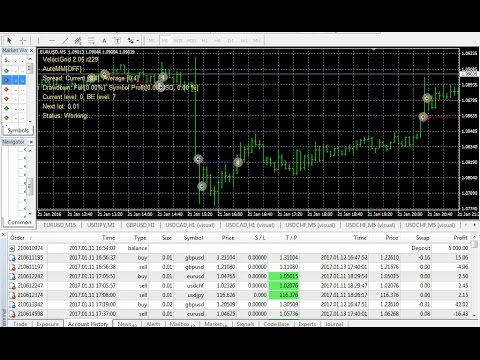Sort history by Order column header

[x=17, y=238]
